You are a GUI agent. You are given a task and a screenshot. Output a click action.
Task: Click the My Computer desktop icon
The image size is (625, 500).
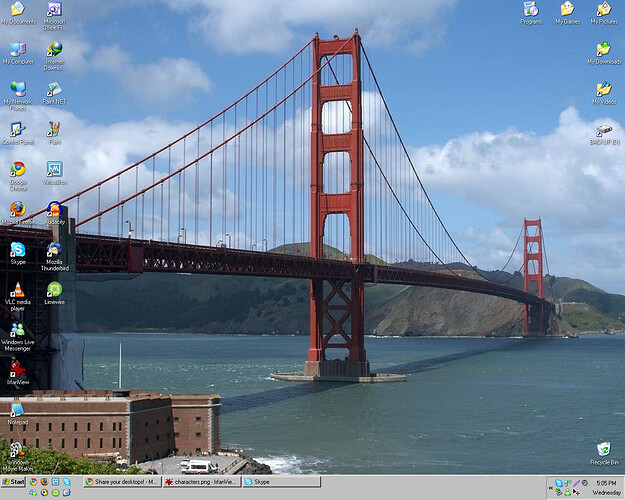(x=18, y=49)
